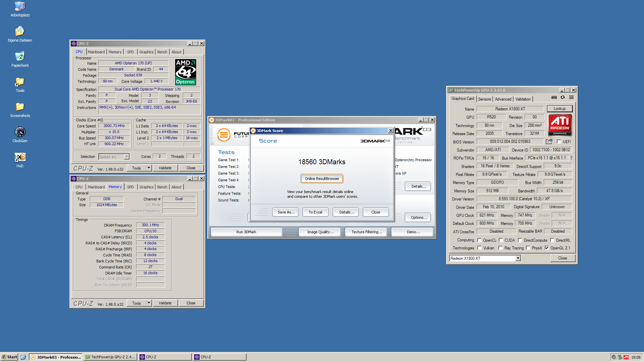Image resolution: width=644 pixels, height=362 pixels.
Task: Click Close button in GPU-Z window
Action: [562, 258]
